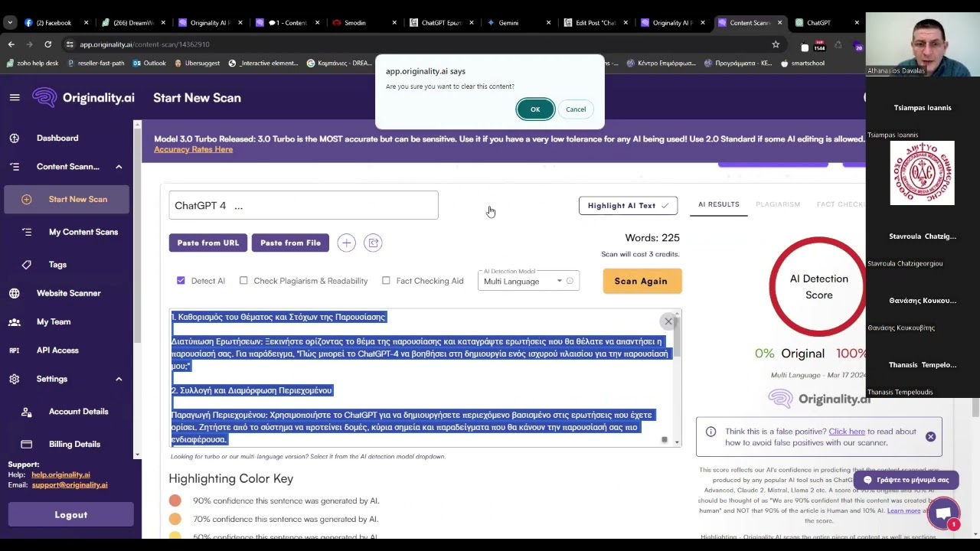The height and width of the screenshot is (551, 980).
Task: Open the AI Detection Model dropdown
Action: pos(528,281)
